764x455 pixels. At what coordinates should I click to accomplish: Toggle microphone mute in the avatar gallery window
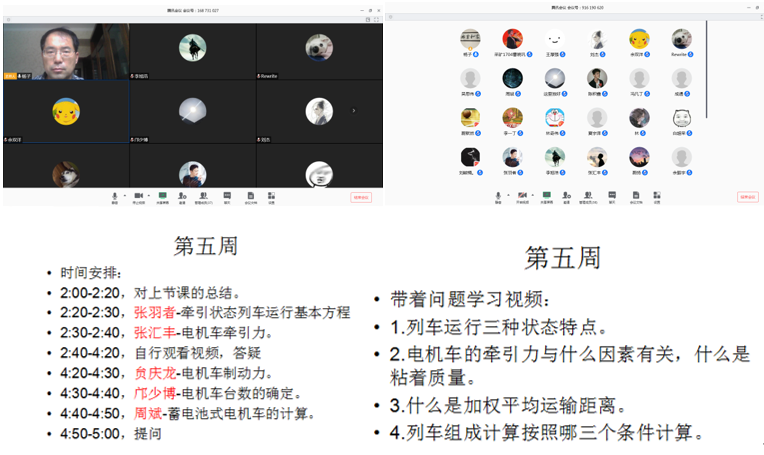(497, 197)
